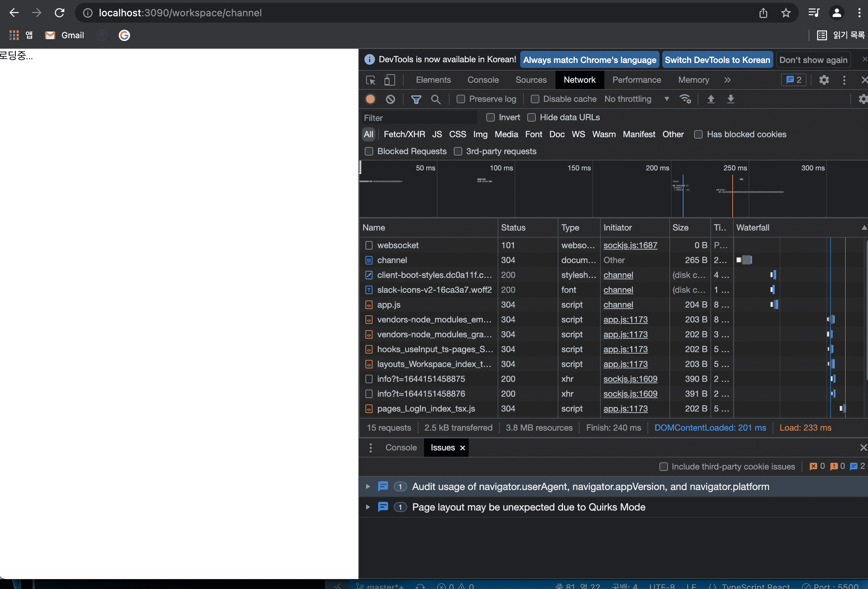The height and width of the screenshot is (589, 868).
Task: Click the record network log button
Action: pyautogui.click(x=370, y=99)
